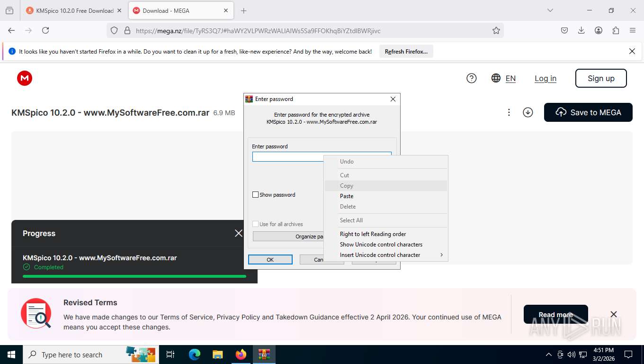Click Delete in the context menu
Image resolution: width=644 pixels, height=364 pixels.
(x=386, y=207)
